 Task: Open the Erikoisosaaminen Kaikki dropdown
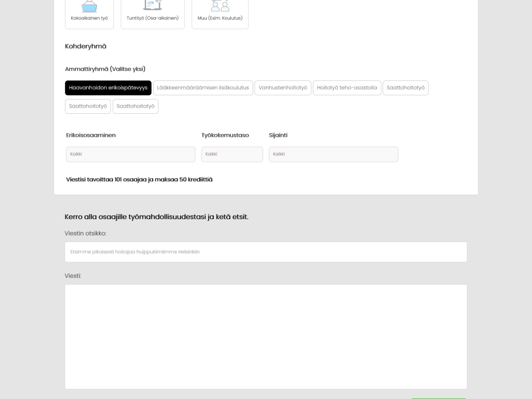click(x=130, y=154)
